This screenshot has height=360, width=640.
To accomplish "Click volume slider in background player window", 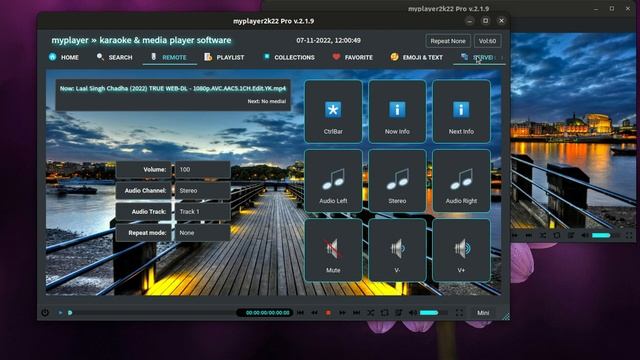I will click(606, 235).
